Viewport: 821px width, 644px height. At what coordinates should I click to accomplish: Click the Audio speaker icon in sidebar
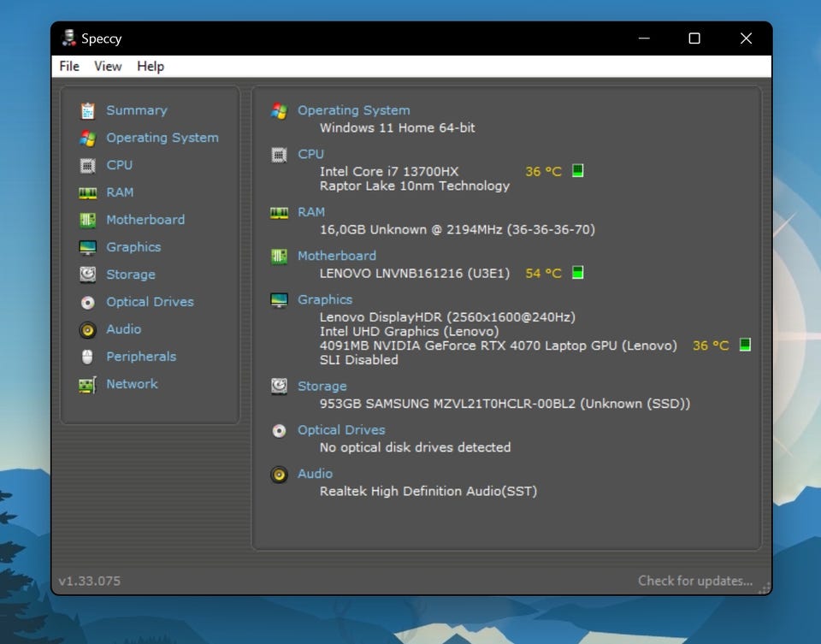coord(87,329)
